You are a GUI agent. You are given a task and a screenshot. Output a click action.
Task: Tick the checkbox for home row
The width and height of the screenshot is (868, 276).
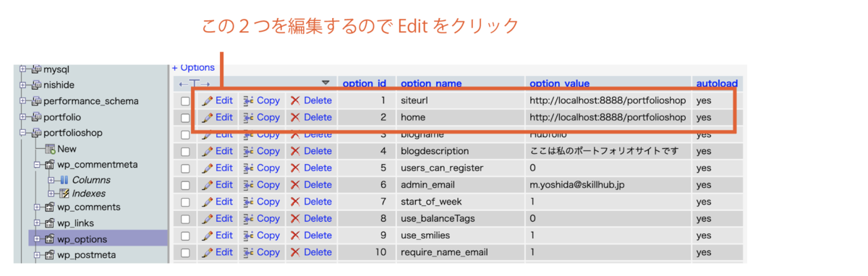(x=185, y=118)
